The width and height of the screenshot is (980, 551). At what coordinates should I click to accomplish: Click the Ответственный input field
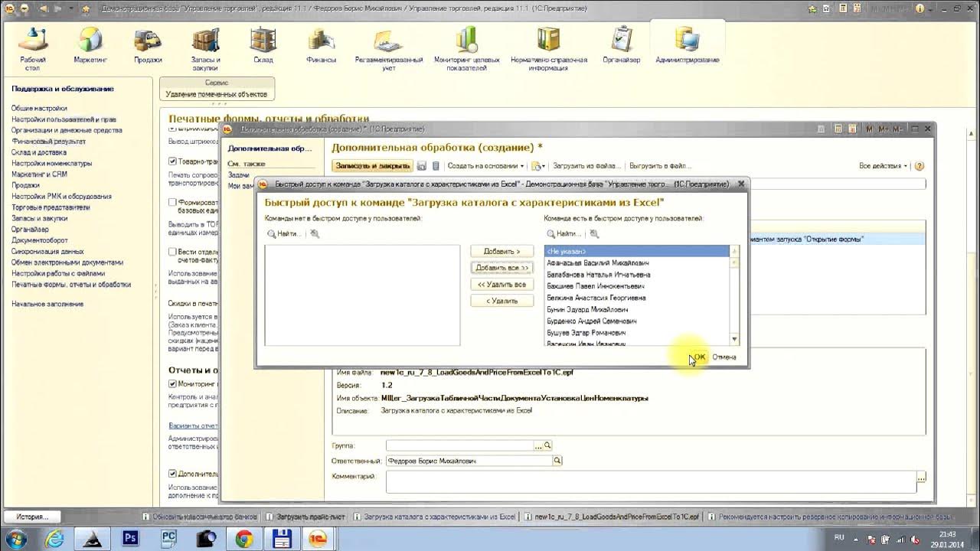pyautogui.click(x=469, y=461)
